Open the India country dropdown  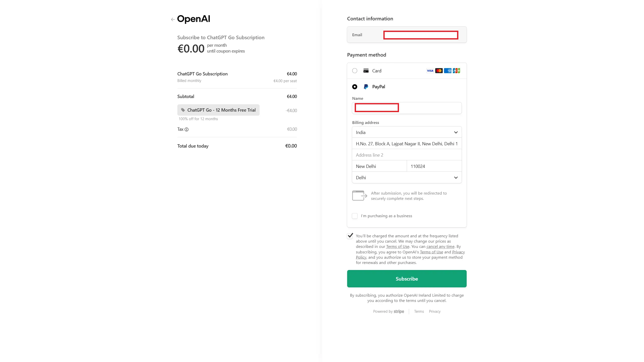point(407,132)
